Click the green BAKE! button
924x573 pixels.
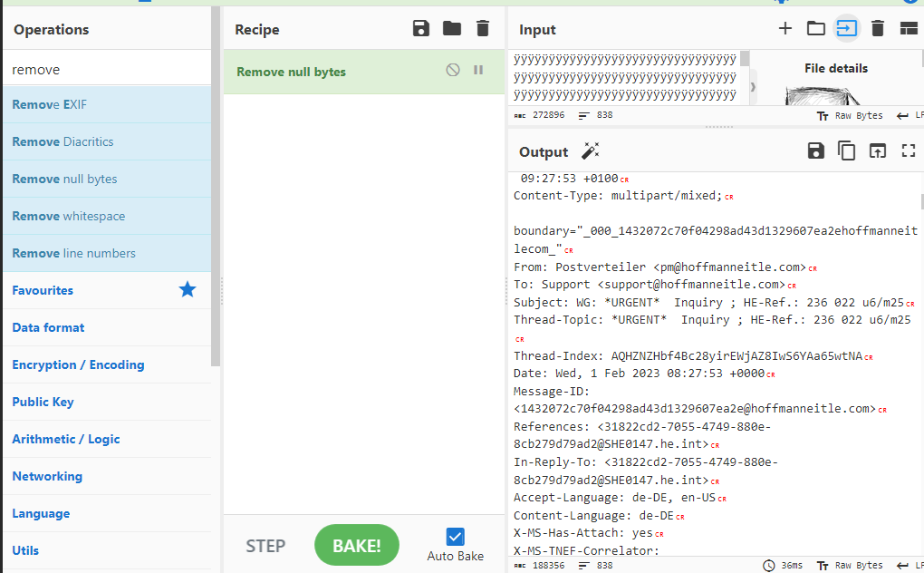click(356, 545)
